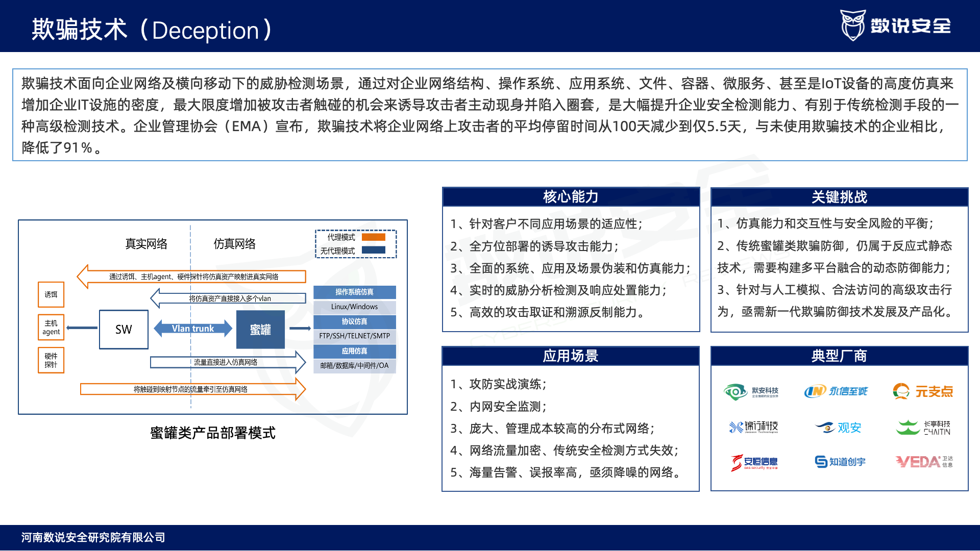Click item 网络流量加密、传统安全检测方式失效
The height and width of the screenshot is (551, 980).
point(565,450)
